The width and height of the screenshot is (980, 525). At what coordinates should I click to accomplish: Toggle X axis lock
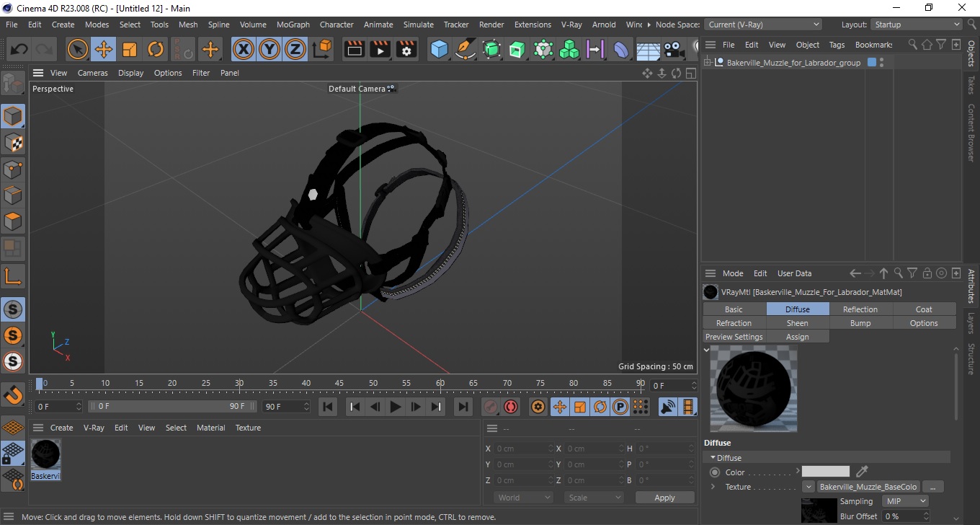tap(244, 50)
